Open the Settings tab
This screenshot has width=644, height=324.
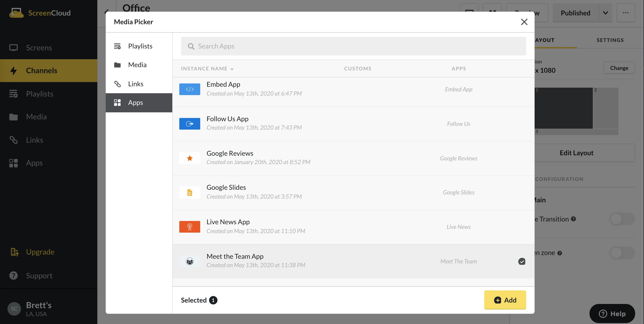coord(610,40)
